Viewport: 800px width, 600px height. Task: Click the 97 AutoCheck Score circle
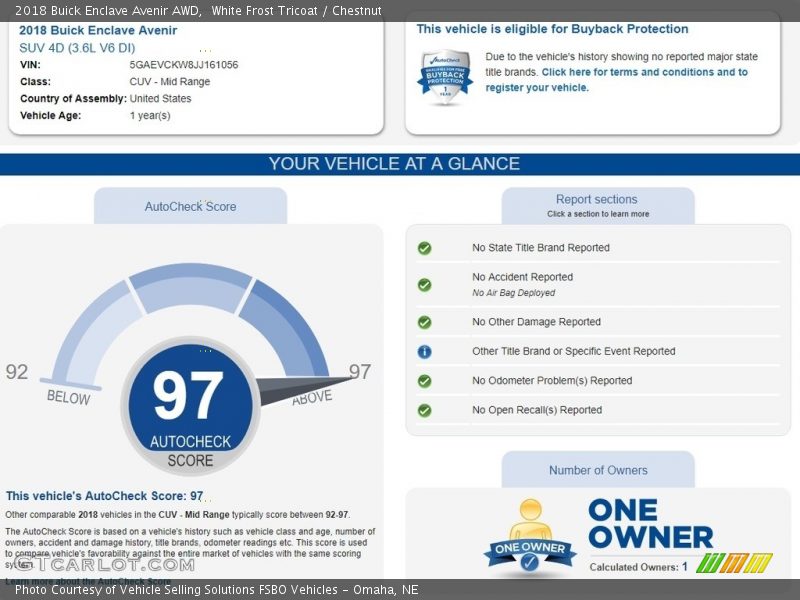(190, 406)
